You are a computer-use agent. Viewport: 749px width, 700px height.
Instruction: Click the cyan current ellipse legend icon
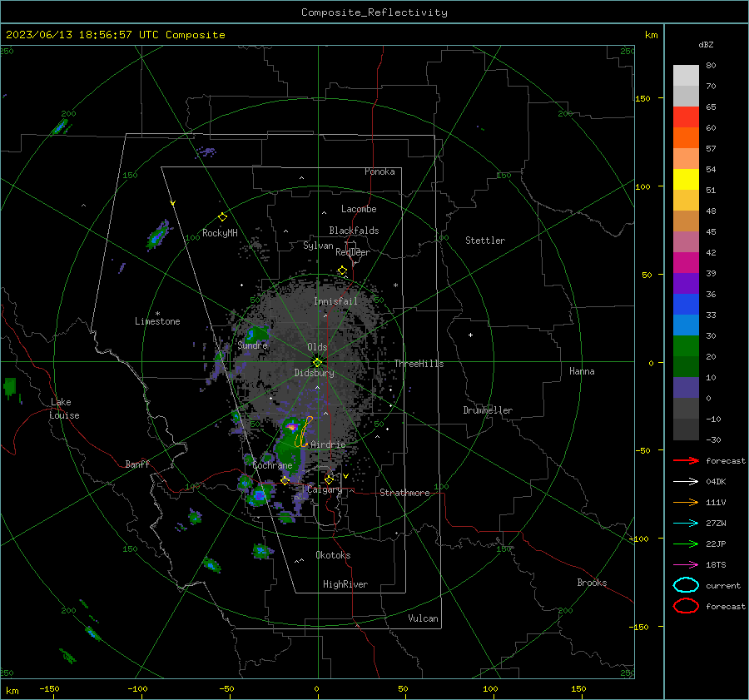[x=686, y=585]
